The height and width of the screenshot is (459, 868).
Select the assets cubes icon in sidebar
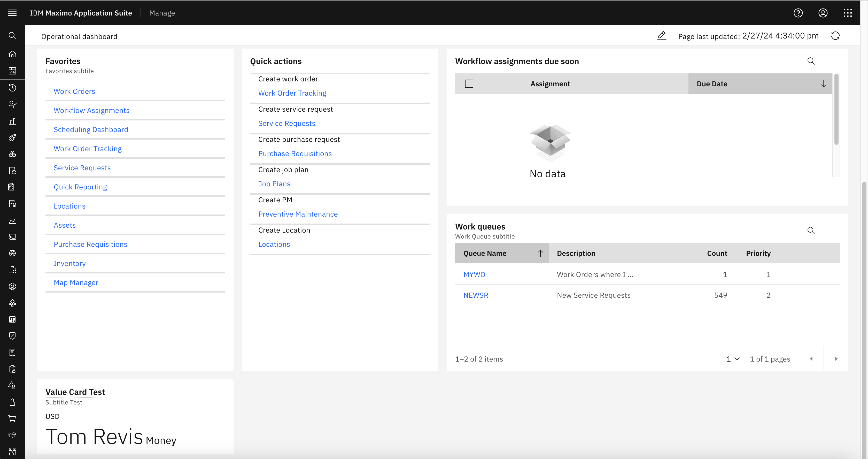tap(12, 154)
